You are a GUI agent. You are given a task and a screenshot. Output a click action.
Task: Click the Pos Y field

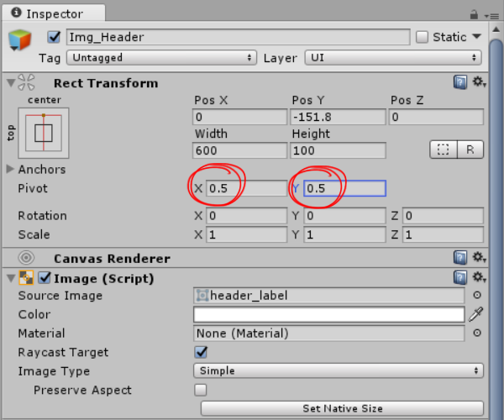tap(338, 117)
